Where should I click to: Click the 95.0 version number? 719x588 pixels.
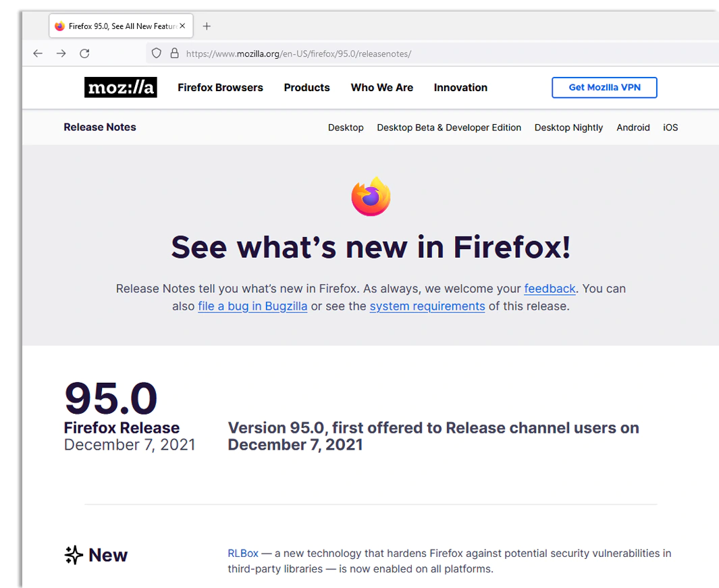coord(111,398)
